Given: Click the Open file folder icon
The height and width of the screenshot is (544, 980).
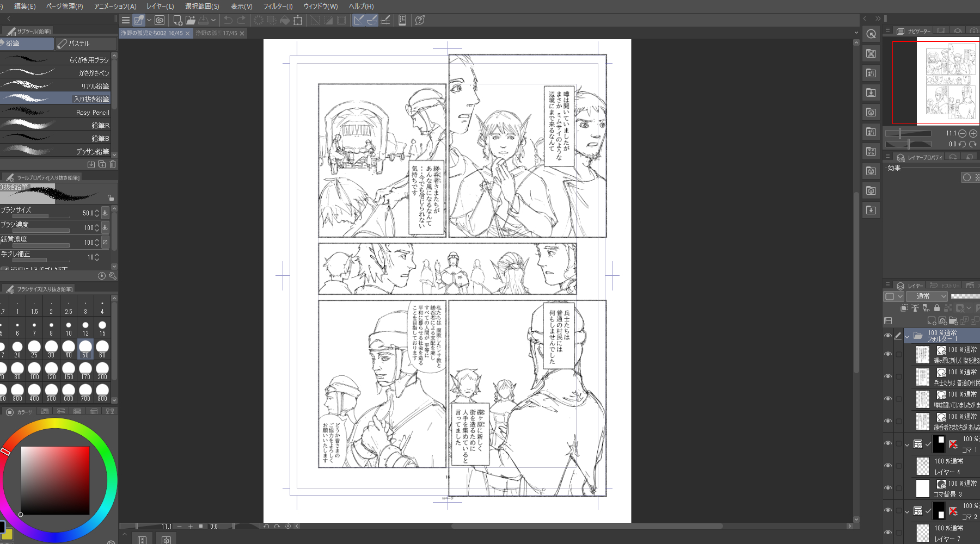Looking at the screenshot, I should pyautogui.click(x=190, y=20).
